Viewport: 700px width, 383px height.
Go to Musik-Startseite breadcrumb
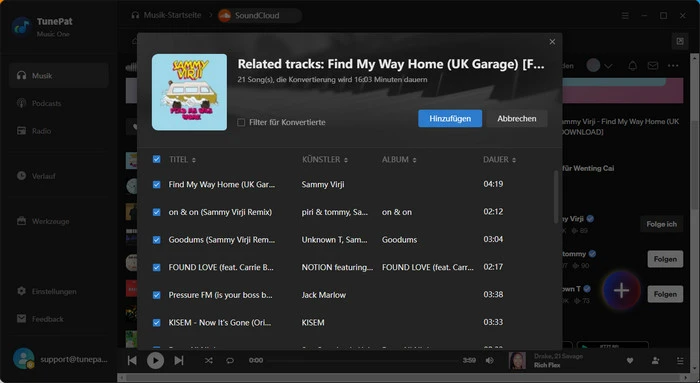point(166,15)
